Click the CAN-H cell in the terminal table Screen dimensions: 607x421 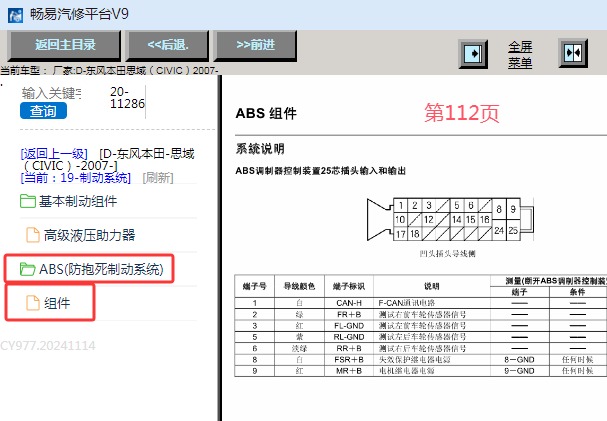349,303
